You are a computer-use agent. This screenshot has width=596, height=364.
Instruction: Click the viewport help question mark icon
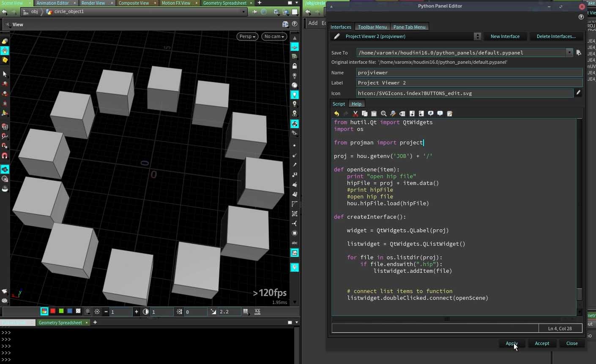coord(295,24)
